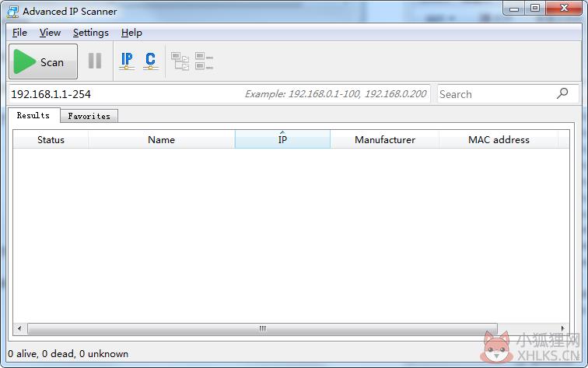Click the blue IP toolbar icon
The image size is (588, 368).
pyautogui.click(x=127, y=61)
